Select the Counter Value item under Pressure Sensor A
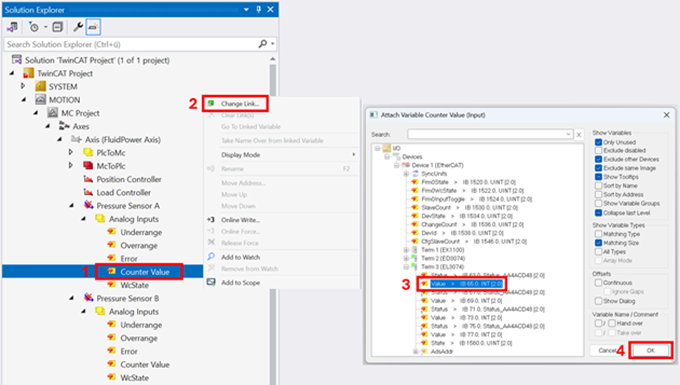This screenshot has height=385, width=680. click(x=145, y=272)
